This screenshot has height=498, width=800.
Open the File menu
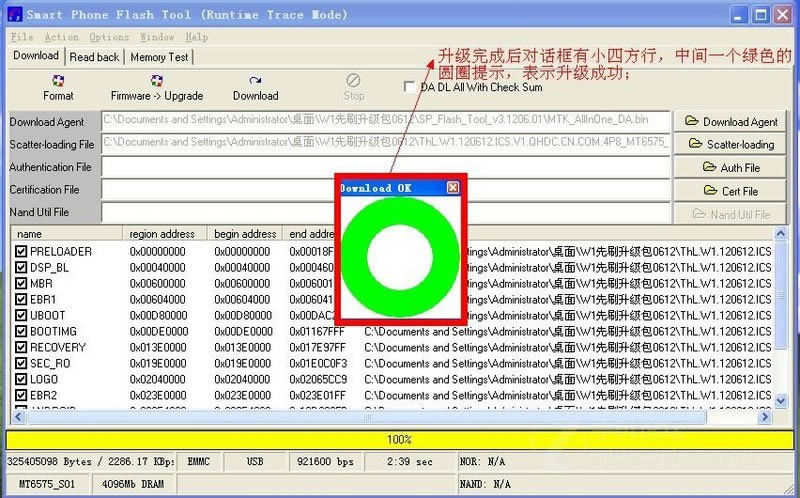(x=21, y=37)
